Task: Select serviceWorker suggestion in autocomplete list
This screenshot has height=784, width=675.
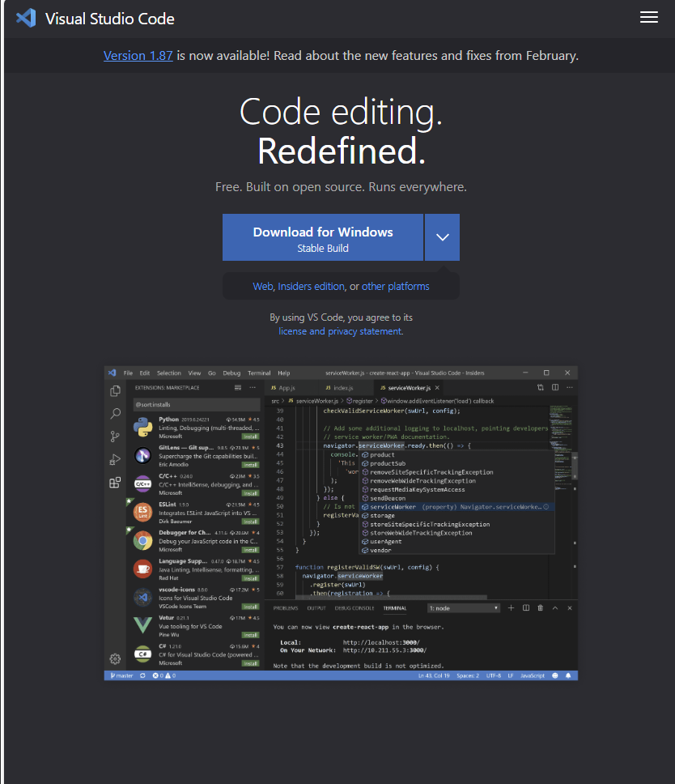Action: [x=456, y=507]
